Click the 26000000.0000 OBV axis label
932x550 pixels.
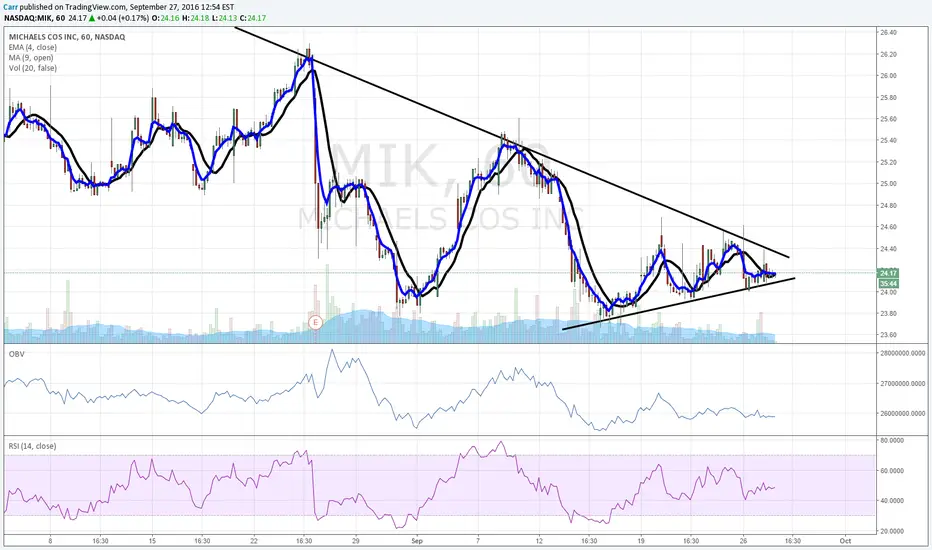pos(902,413)
